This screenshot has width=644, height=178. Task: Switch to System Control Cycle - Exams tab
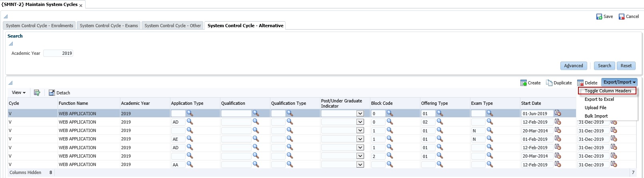(x=109, y=26)
